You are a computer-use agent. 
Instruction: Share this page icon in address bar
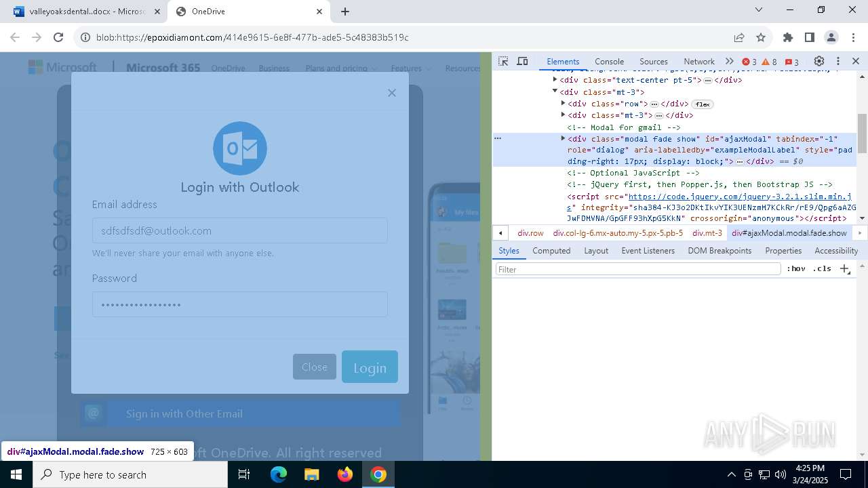[739, 37]
